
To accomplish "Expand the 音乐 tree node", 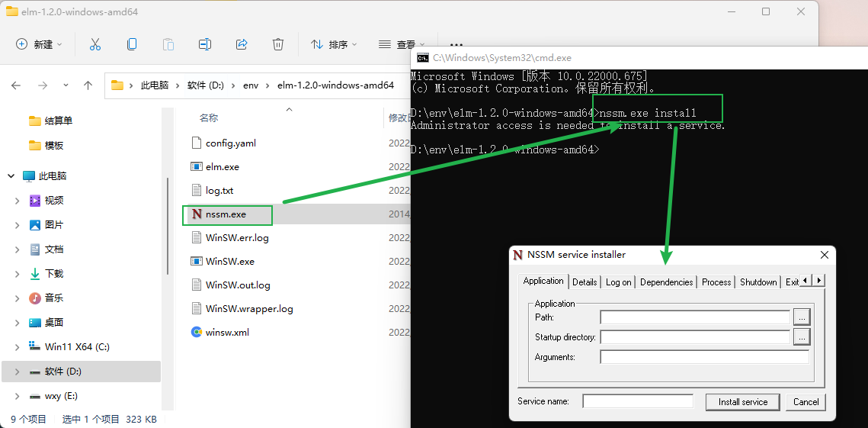I will tap(18, 298).
